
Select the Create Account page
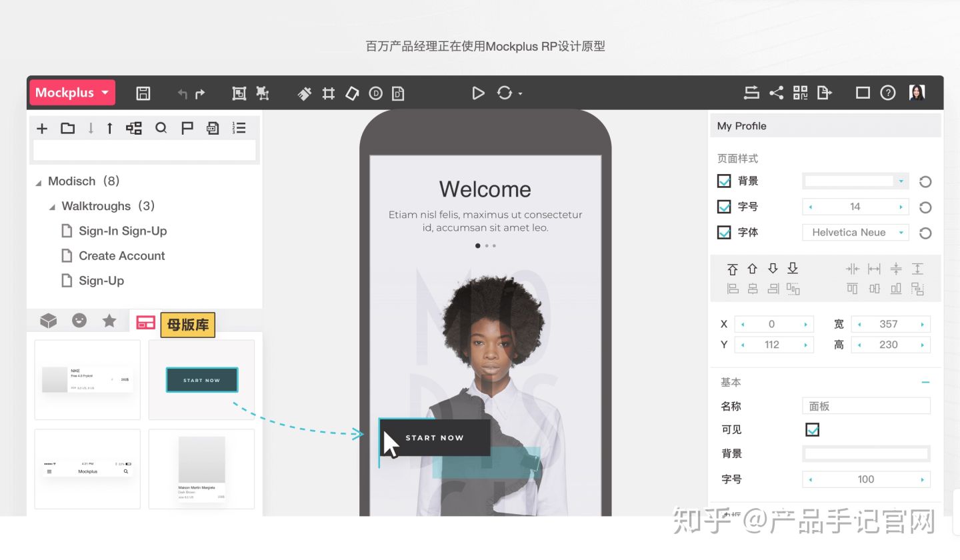click(x=121, y=256)
